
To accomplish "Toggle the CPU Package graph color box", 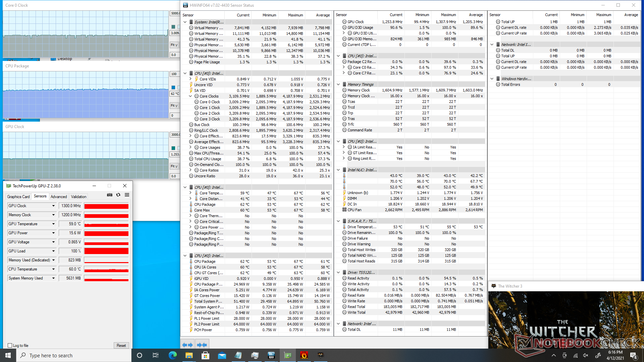I will pyautogui.click(x=173, y=87).
